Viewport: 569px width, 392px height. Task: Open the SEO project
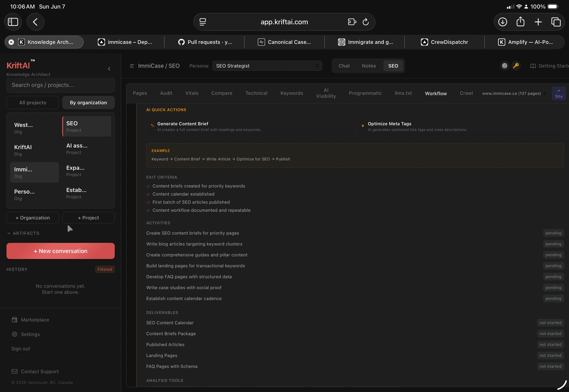87,126
